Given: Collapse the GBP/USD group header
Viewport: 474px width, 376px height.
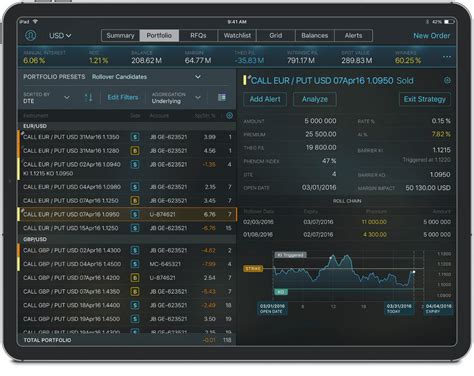Looking at the screenshot, I should [127, 239].
